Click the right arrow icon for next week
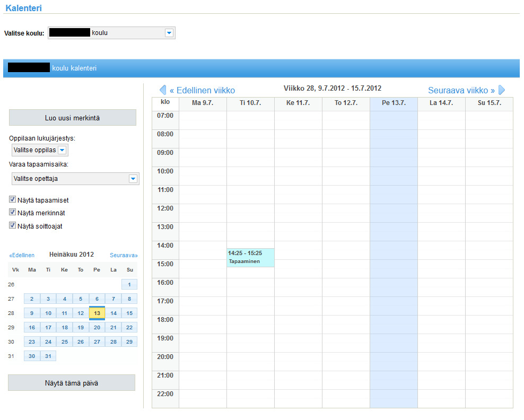This screenshot has width=524, height=420. (x=502, y=90)
